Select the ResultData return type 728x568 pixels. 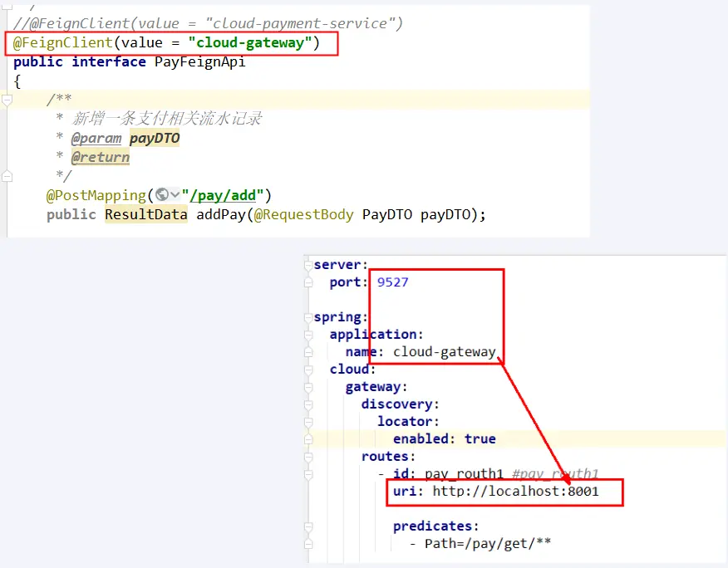click(x=145, y=214)
